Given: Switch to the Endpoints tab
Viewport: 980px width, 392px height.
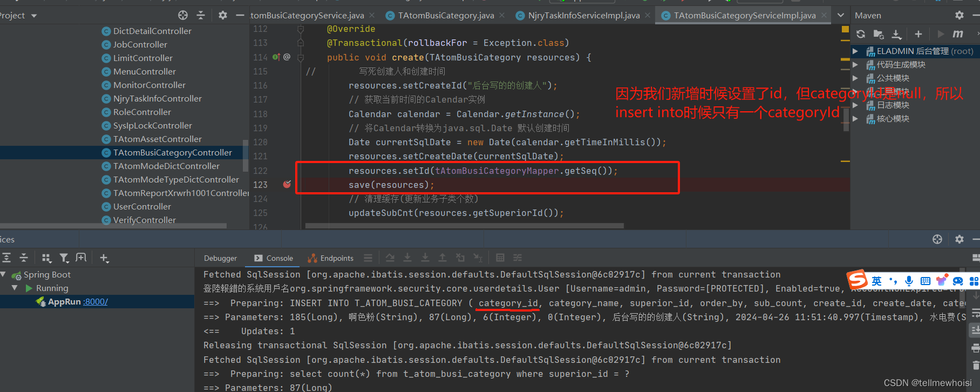Looking at the screenshot, I should pos(331,258).
